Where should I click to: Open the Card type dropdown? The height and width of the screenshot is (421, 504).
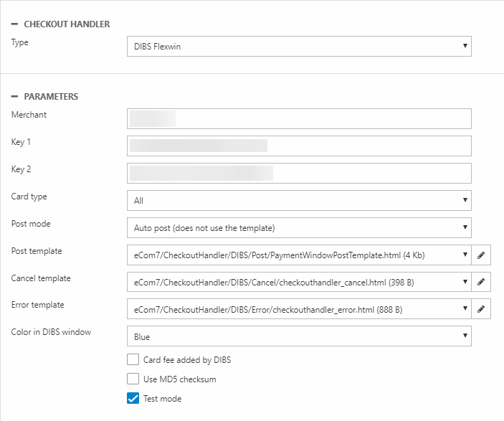pos(298,201)
